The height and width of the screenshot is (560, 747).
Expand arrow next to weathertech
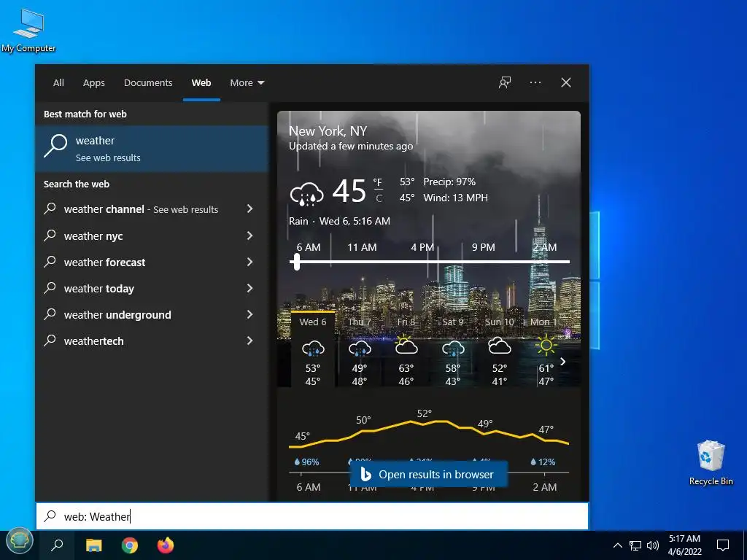tap(249, 340)
